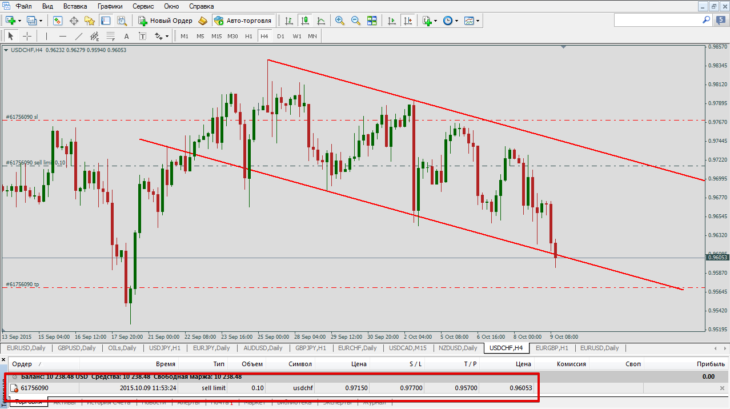Switch to the EURGBP,H1 chart tab
Screen dimensions: 730x409
(x=552, y=348)
